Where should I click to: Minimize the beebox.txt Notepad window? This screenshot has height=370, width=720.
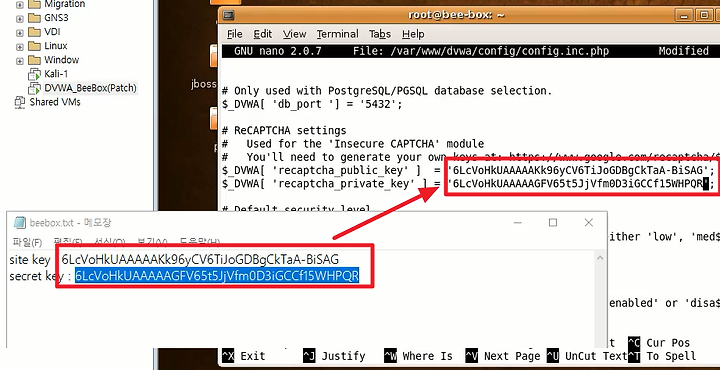(518, 223)
